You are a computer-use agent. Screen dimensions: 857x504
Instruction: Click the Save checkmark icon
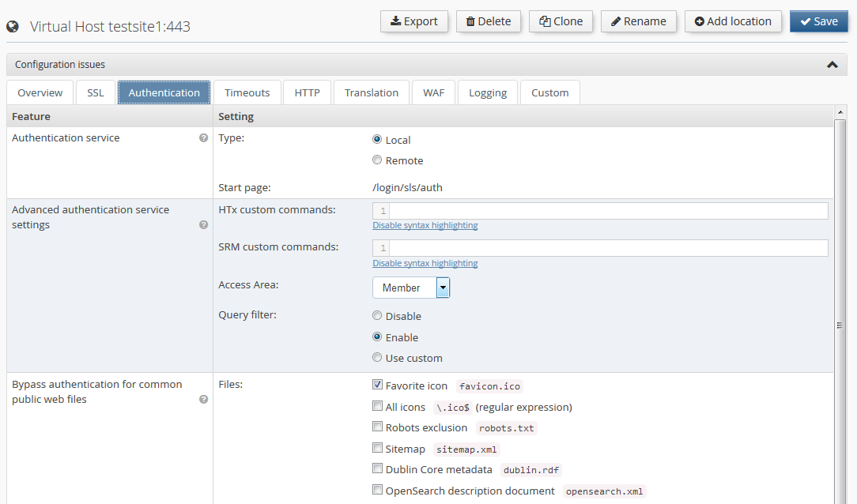pyautogui.click(x=806, y=21)
